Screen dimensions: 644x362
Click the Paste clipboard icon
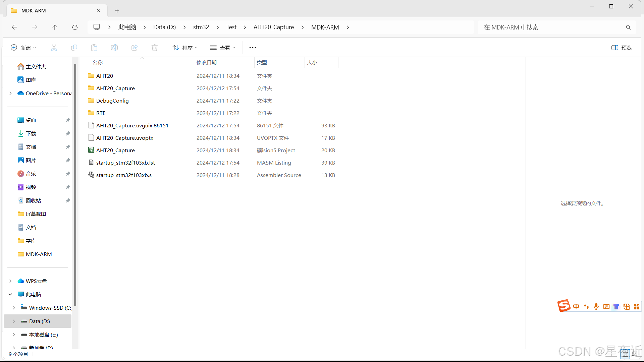pyautogui.click(x=94, y=48)
